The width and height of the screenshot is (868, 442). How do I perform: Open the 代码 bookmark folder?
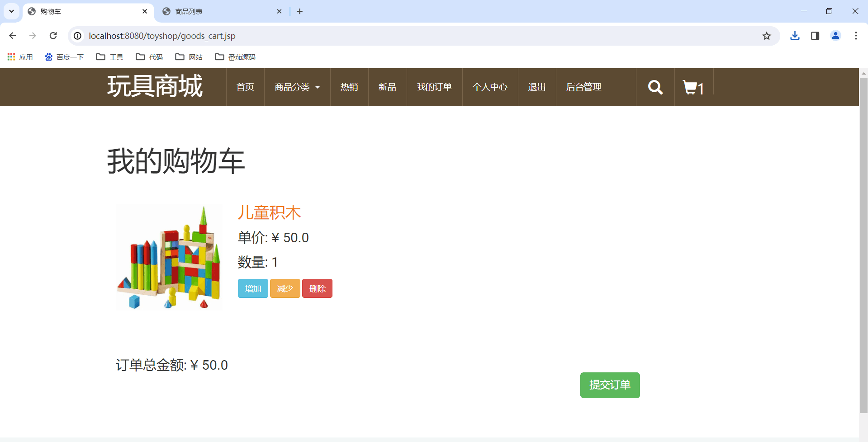(149, 57)
